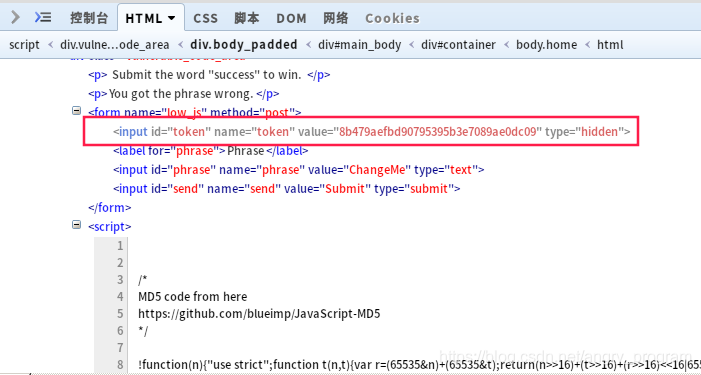Click the github blueimp JavaScript-MD5 URL line
701x375 pixels.
tap(259, 313)
